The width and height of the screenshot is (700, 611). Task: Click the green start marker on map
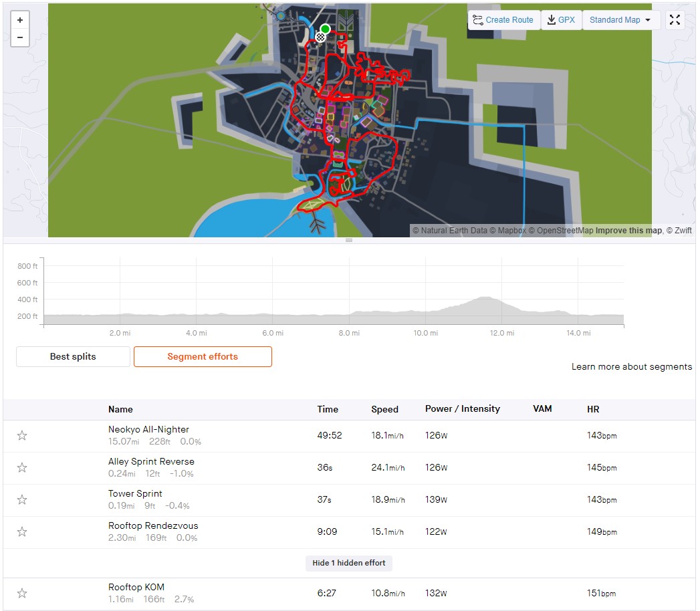pos(325,29)
